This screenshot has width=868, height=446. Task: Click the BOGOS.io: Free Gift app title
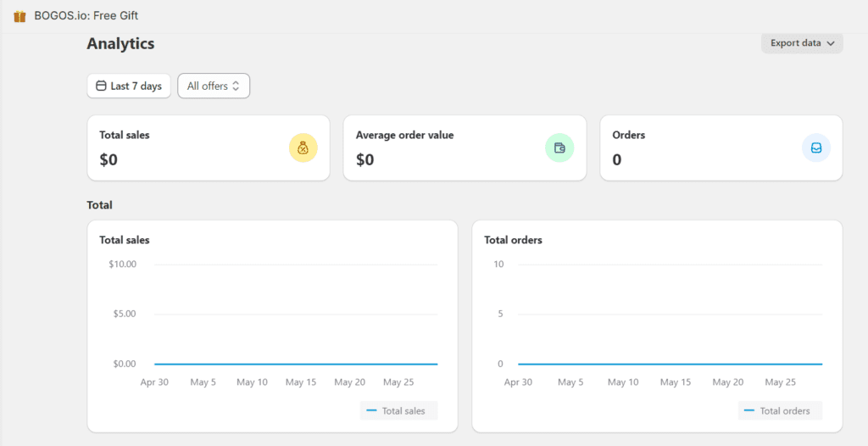tap(86, 16)
